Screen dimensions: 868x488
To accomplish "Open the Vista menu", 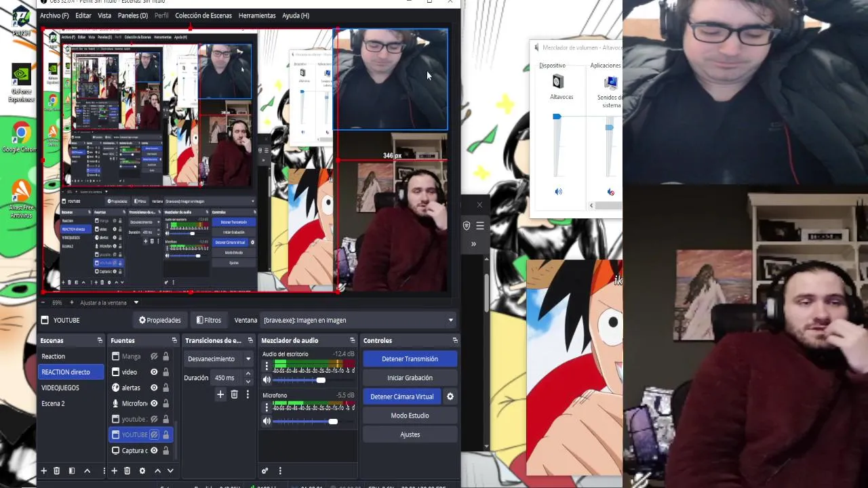I will tap(104, 16).
